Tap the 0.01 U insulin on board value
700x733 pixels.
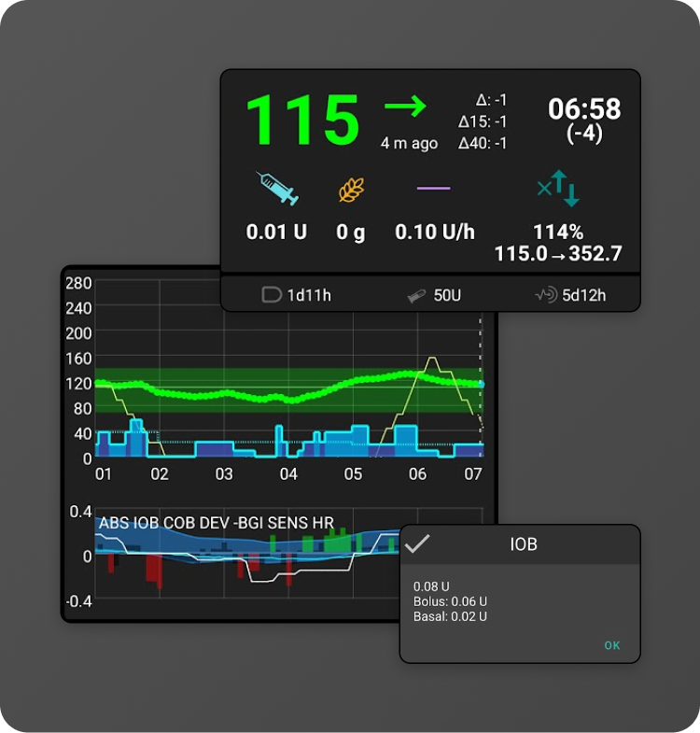(x=276, y=233)
